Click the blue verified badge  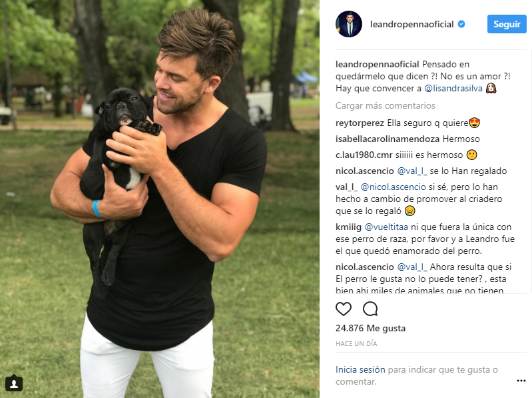coord(461,24)
